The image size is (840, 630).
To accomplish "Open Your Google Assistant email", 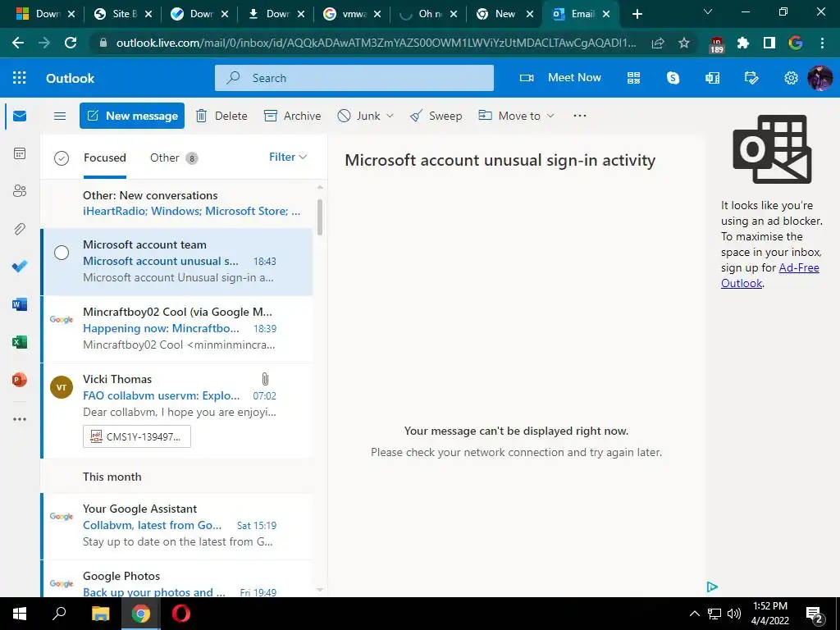I will (x=177, y=526).
